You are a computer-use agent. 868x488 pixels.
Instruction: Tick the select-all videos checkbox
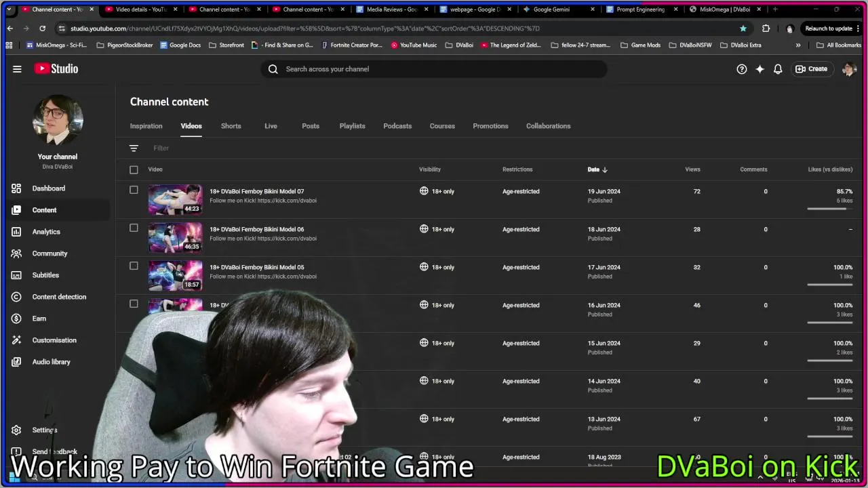click(x=134, y=169)
